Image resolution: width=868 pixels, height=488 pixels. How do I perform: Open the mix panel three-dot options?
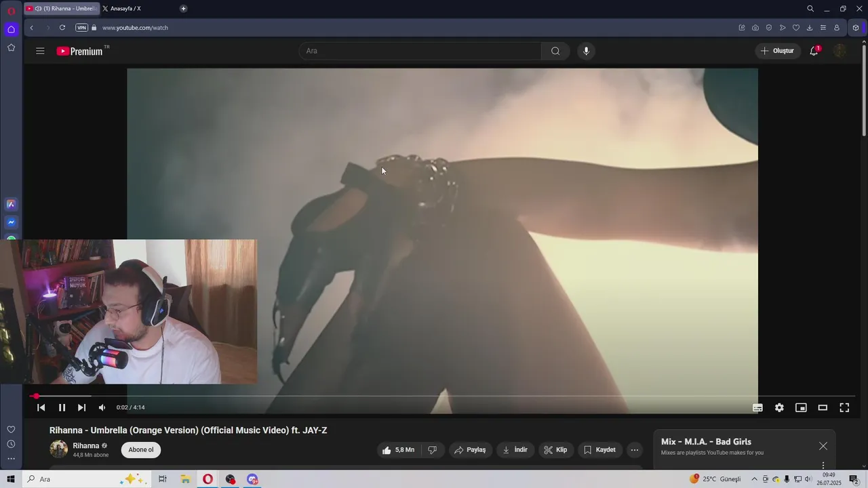click(x=823, y=466)
